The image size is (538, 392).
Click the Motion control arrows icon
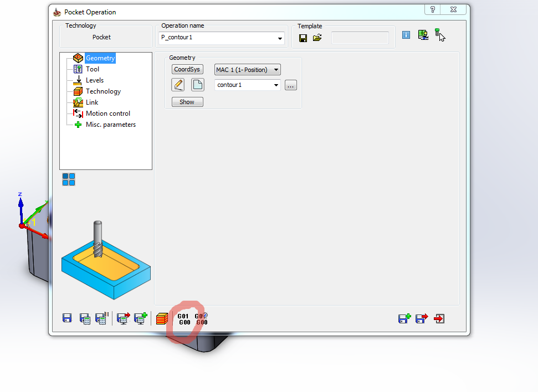78,114
